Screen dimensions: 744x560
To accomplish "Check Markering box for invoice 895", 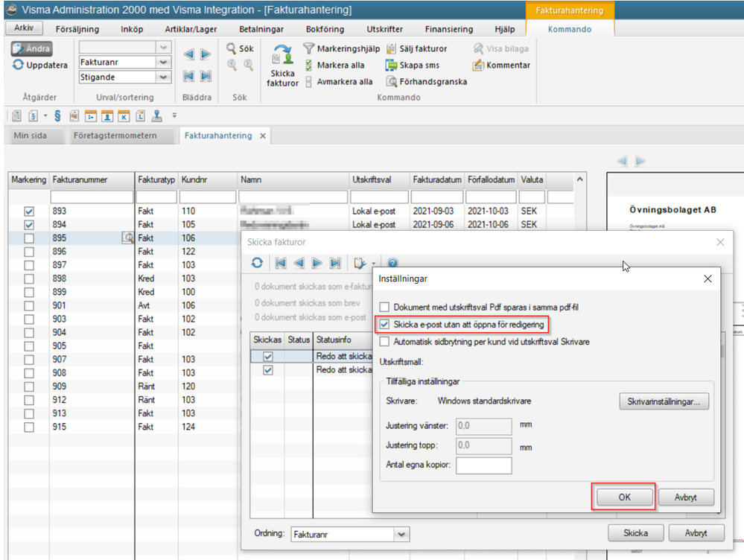I will pos(29,238).
